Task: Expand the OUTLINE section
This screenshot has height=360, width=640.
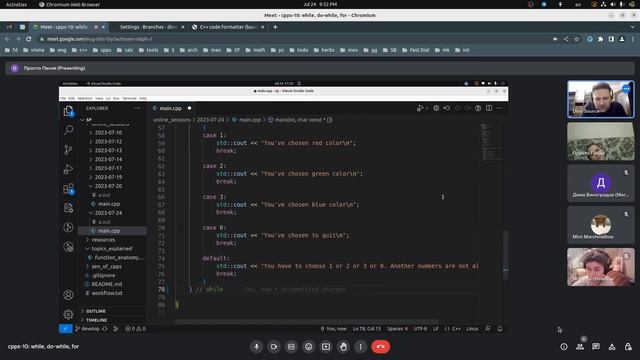Action: [x=96, y=311]
